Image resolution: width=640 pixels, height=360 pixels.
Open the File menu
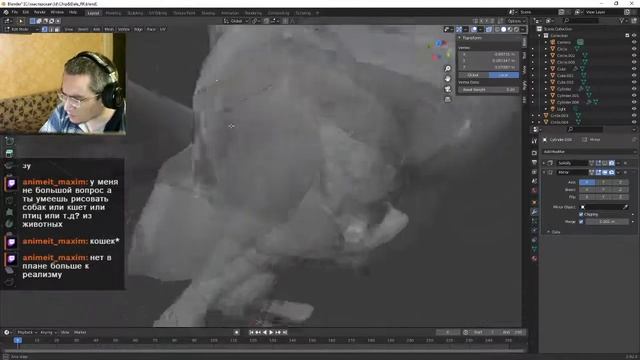click(x=15, y=12)
